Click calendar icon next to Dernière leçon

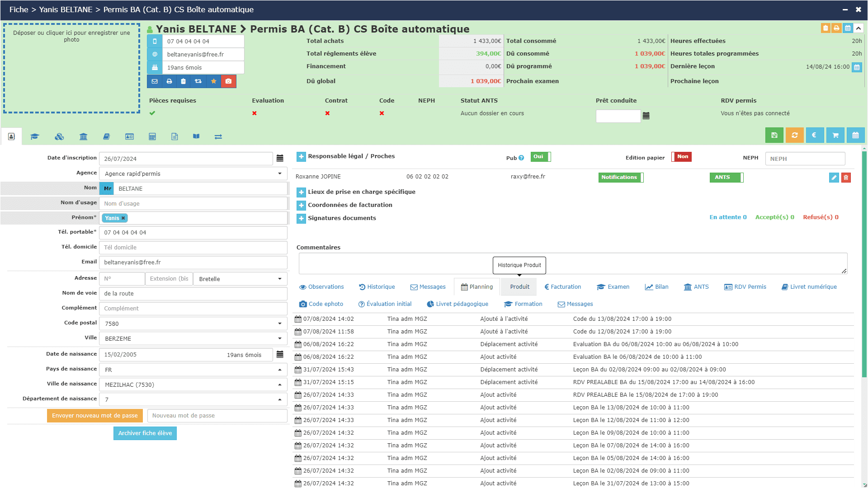[x=857, y=67]
